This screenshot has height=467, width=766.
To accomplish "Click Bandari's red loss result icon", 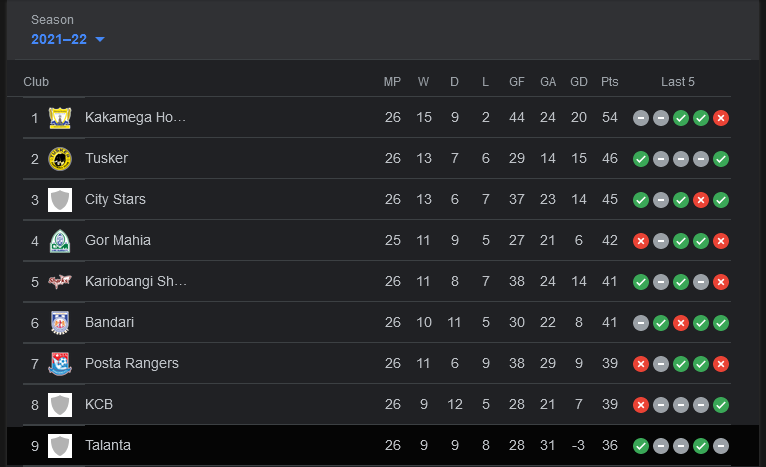I will point(681,323).
